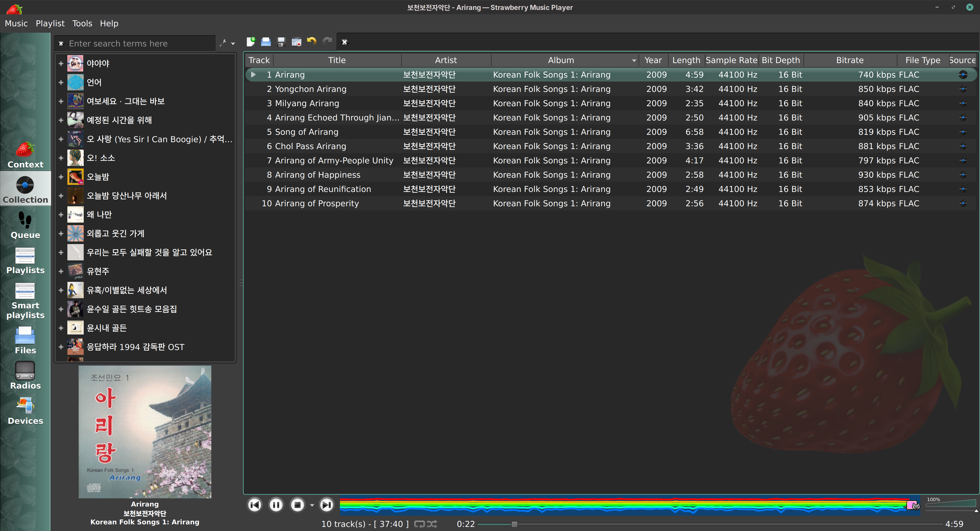The height and width of the screenshot is (531, 980).
Task: Select the Chol Pass Arirang track
Action: [611, 146]
